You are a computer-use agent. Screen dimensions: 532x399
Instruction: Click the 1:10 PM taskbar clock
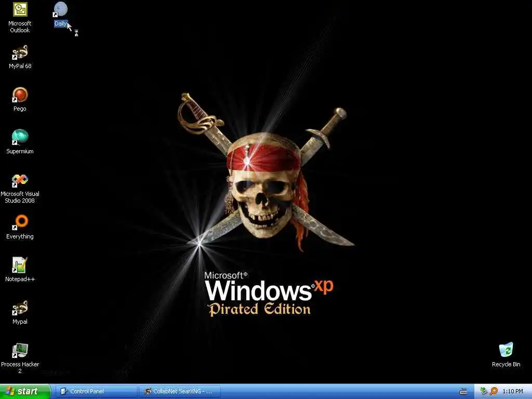[x=513, y=392]
